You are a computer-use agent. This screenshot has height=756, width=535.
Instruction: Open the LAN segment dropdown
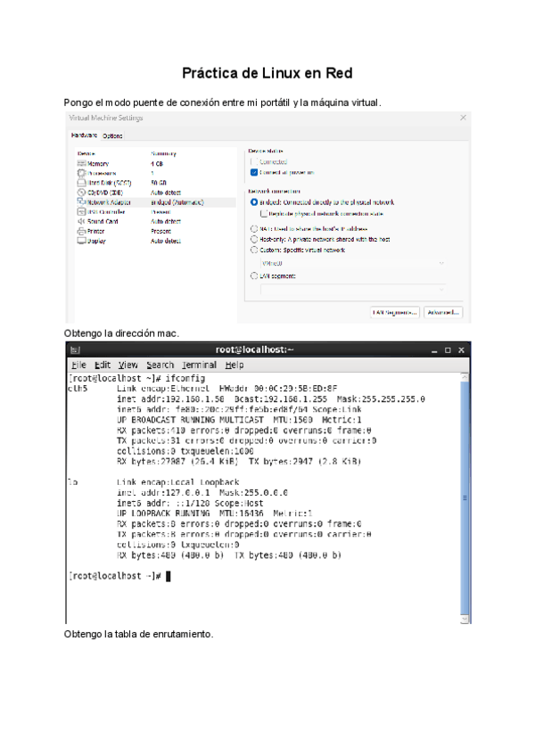click(x=352, y=289)
